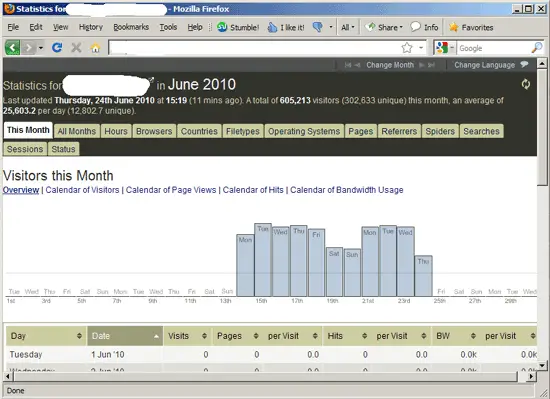Screen dimensions: 550x399
Task: Go back with the green arrow
Action: 12,47
